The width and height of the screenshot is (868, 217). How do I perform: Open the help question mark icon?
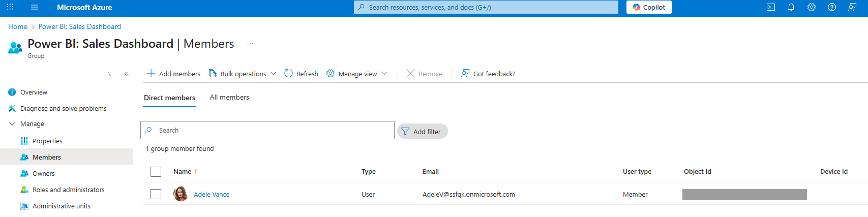point(832,7)
